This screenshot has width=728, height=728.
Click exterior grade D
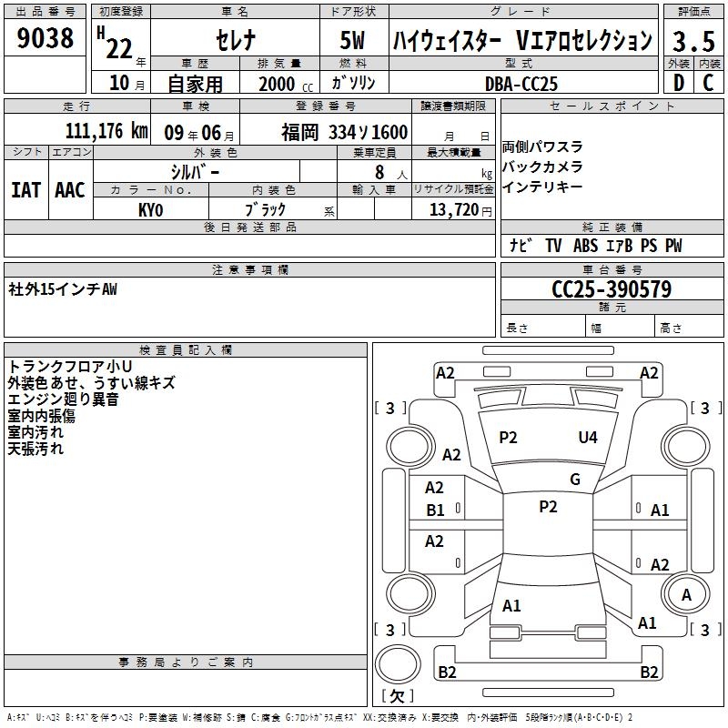[678, 83]
